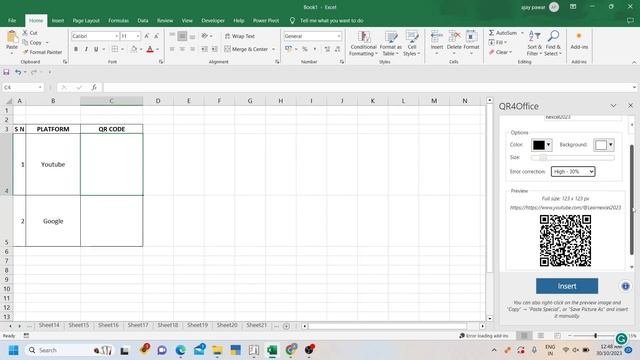Open Conditional Formatting menu
640x360 pixels.
[x=363, y=44]
